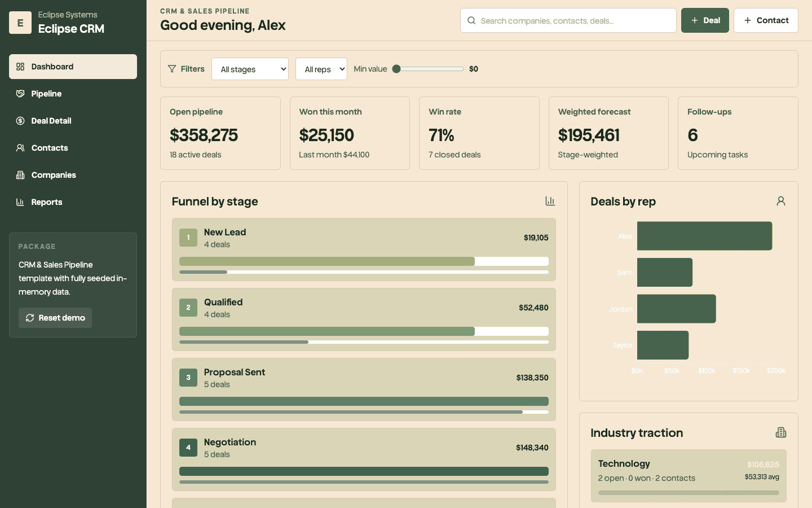
Task: Open the All stages dropdown
Action: pyautogui.click(x=250, y=69)
